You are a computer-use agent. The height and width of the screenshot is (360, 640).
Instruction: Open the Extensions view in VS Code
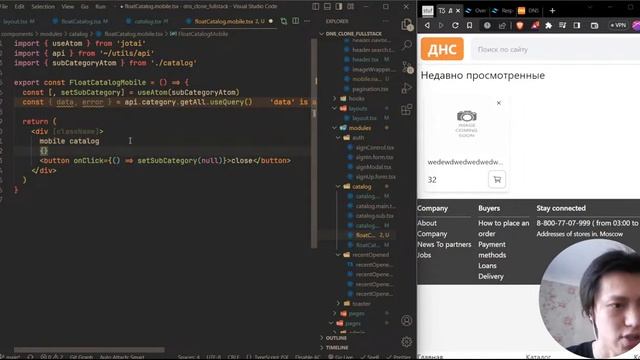tap(407, 109)
